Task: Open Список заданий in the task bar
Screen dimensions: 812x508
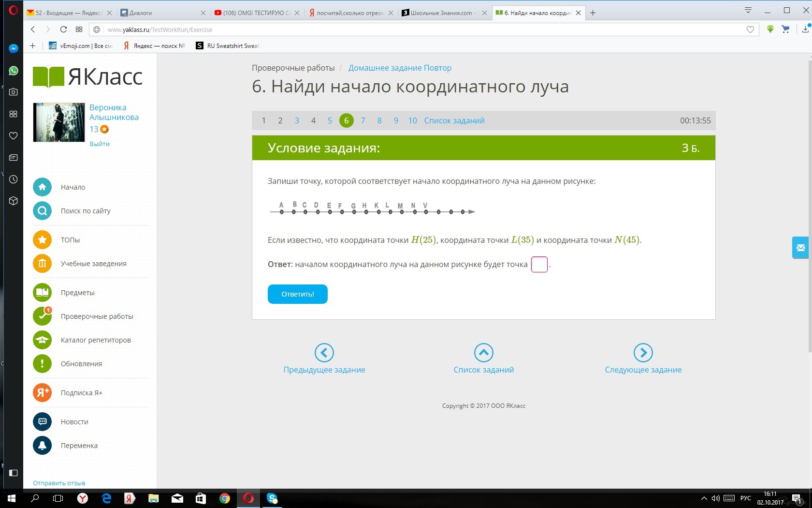Action: click(x=454, y=120)
